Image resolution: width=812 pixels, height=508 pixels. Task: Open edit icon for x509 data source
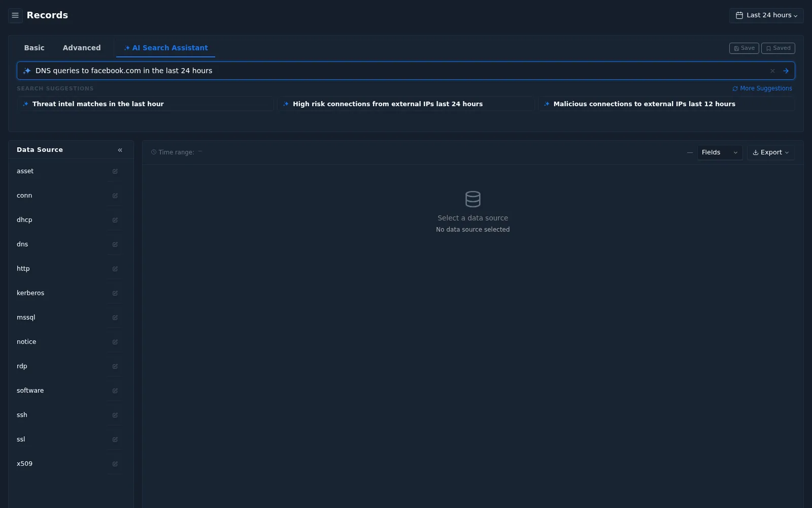(115, 464)
